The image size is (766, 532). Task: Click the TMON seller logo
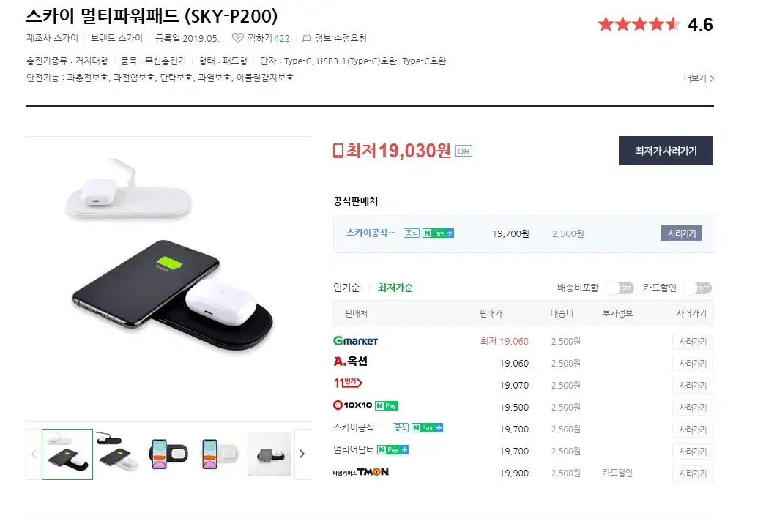pyautogui.click(x=360, y=472)
